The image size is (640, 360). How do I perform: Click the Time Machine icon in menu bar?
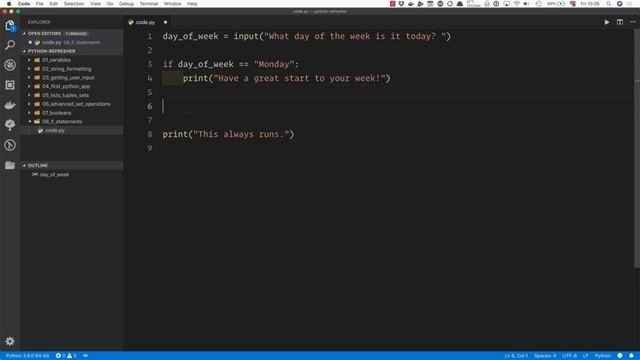tap(538, 4)
